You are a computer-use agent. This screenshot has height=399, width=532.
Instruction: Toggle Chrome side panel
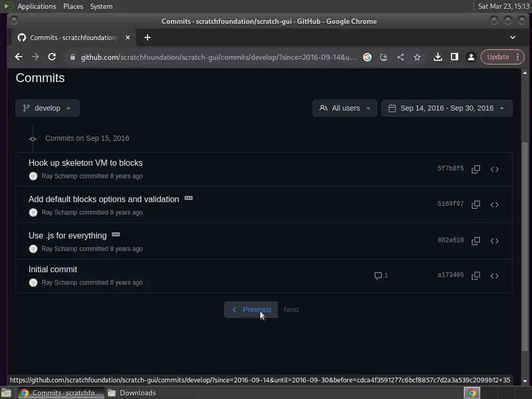click(x=454, y=57)
